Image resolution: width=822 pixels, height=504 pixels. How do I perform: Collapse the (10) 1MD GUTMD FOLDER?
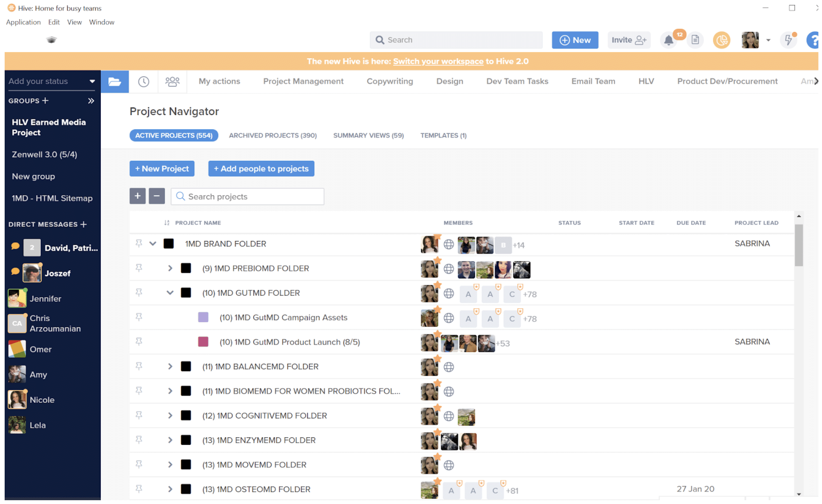[x=170, y=293]
